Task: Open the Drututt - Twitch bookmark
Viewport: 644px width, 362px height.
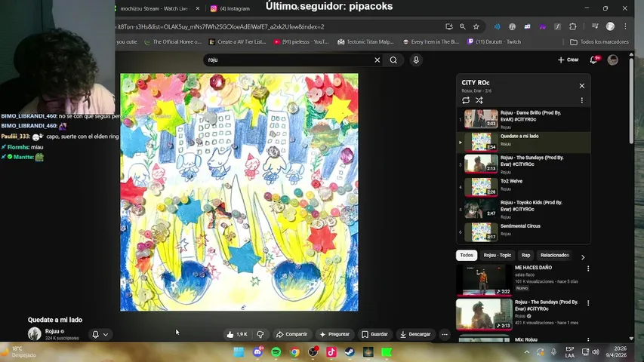Action: (494, 42)
